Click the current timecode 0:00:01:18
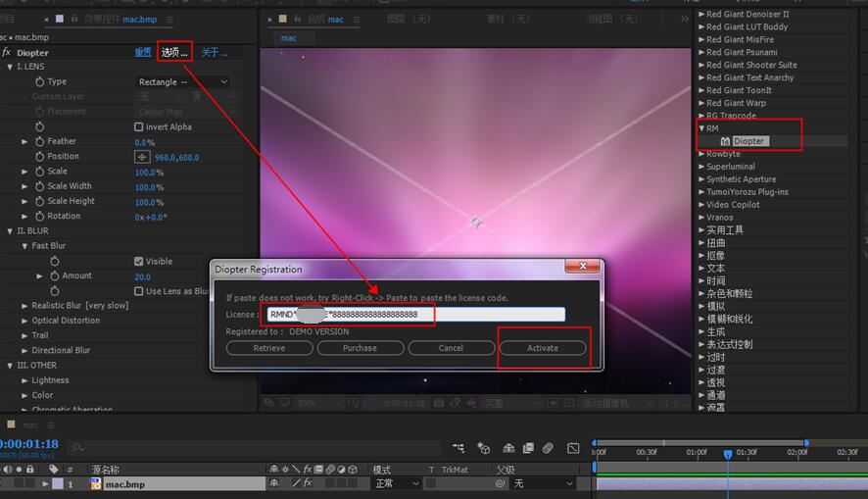The image size is (868, 499). (x=28, y=444)
